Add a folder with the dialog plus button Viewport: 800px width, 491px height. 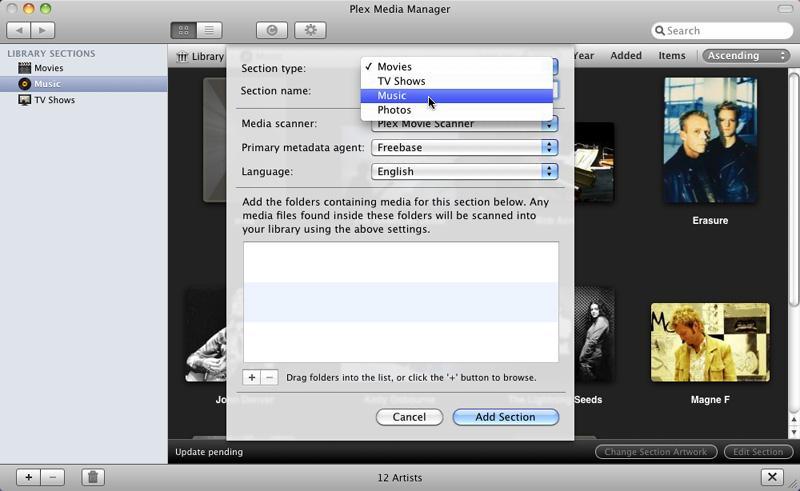pos(252,377)
